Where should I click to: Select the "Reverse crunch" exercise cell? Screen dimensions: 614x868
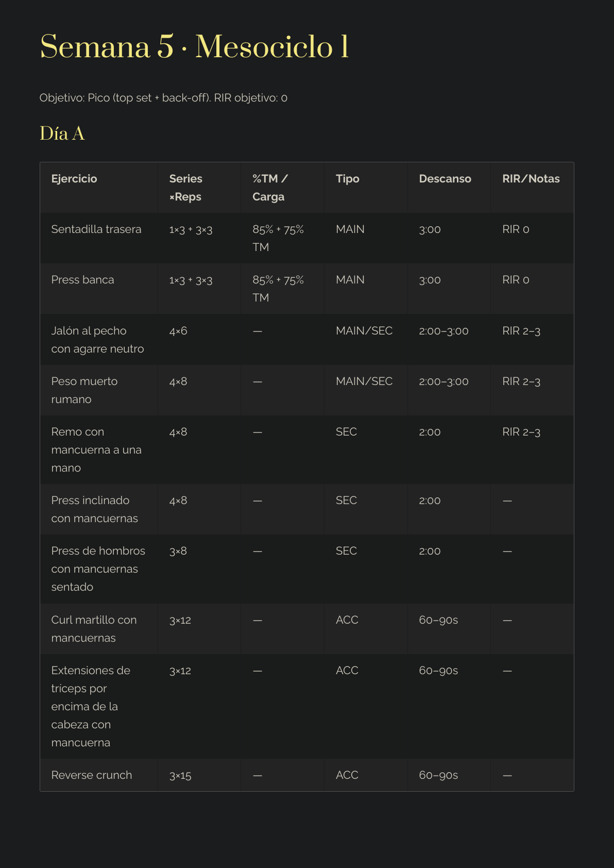click(92, 775)
